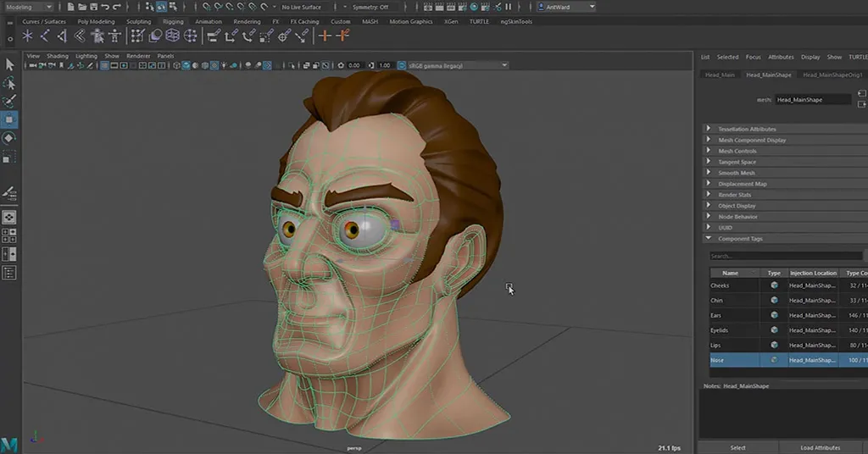The image size is (868, 454).
Task: Click the orange Set Key shelf icon
Action: pyautogui.click(x=325, y=36)
